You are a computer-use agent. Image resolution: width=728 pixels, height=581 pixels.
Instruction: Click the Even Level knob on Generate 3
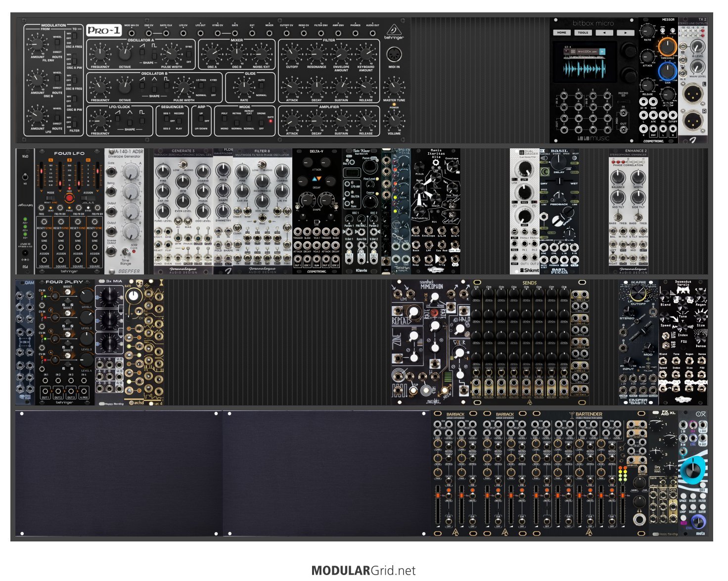(182, 201)
